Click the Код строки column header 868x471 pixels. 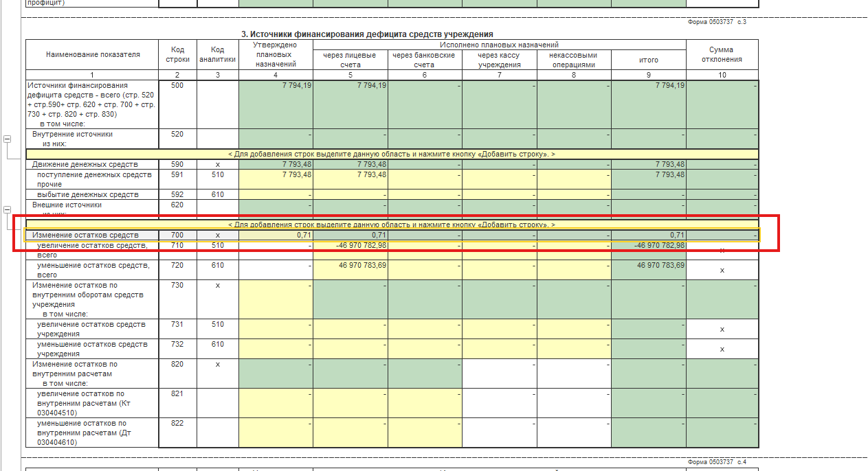(178, 55)
